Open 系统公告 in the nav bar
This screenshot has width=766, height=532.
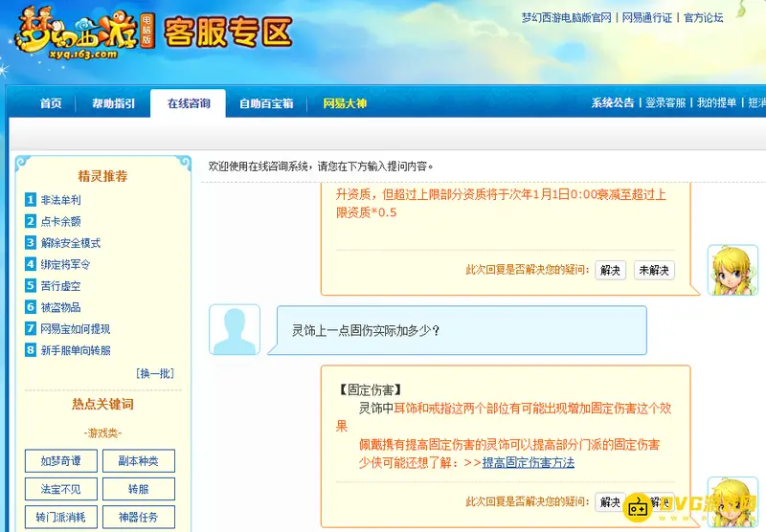(613, 102)
